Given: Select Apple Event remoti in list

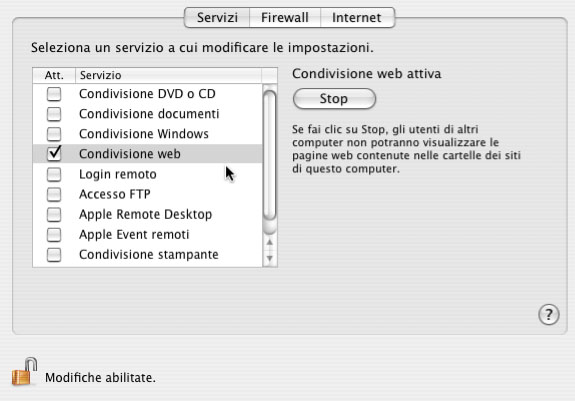Looking at the screenshot, I should tap(147, 234).
